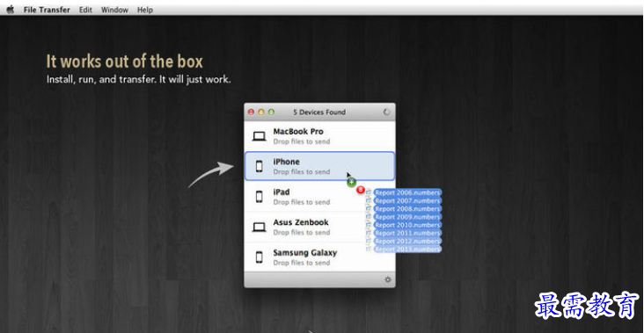Select the Samsung Galaxy device name
This screenshot has height=333, width=644.
304,253
